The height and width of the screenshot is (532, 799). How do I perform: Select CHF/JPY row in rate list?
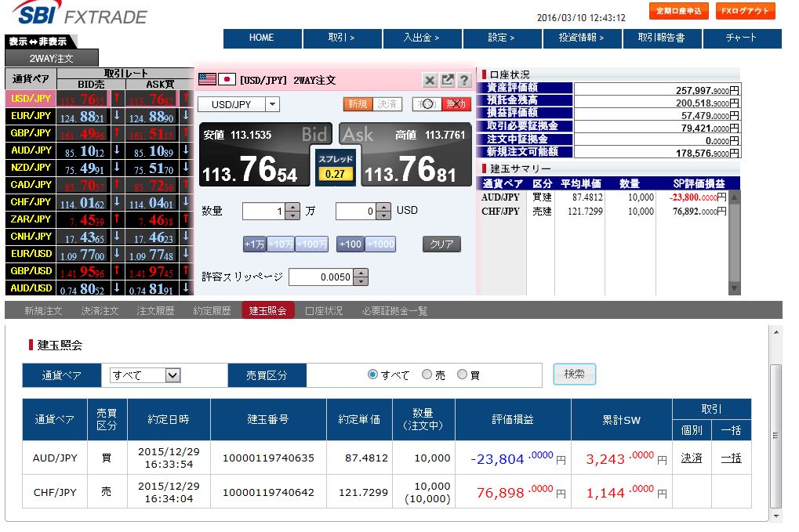pos(100,202)
